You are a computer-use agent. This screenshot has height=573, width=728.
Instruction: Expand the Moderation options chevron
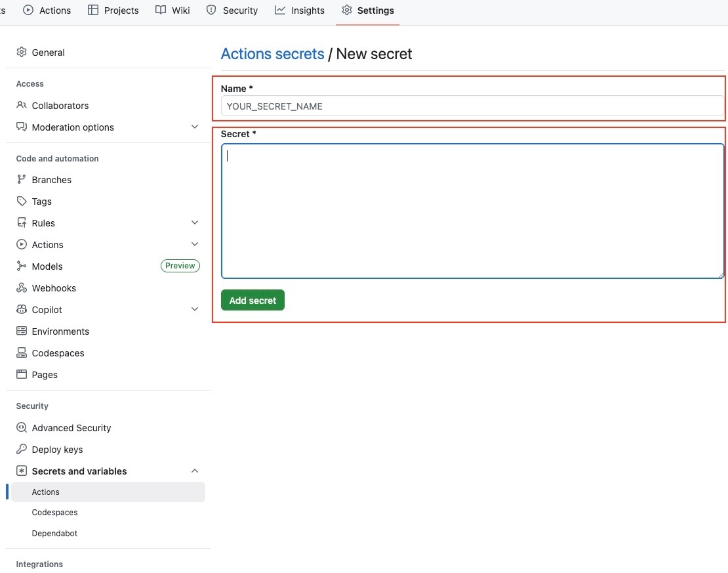coord(195,127)
